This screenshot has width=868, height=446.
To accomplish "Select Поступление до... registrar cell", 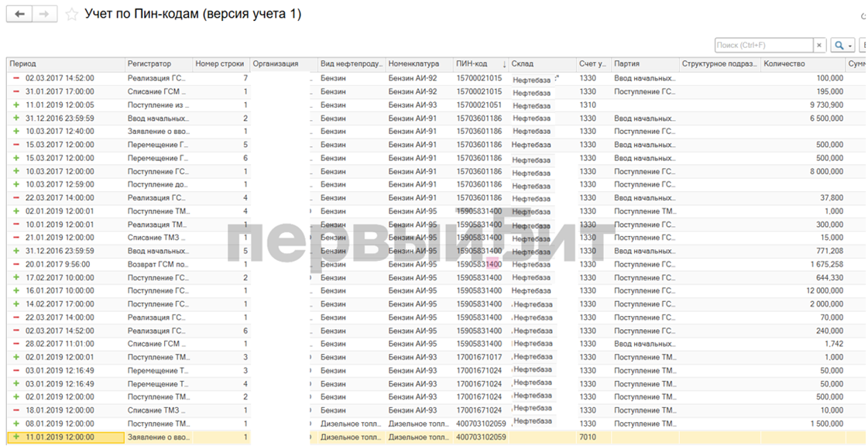I will point(158,184).
